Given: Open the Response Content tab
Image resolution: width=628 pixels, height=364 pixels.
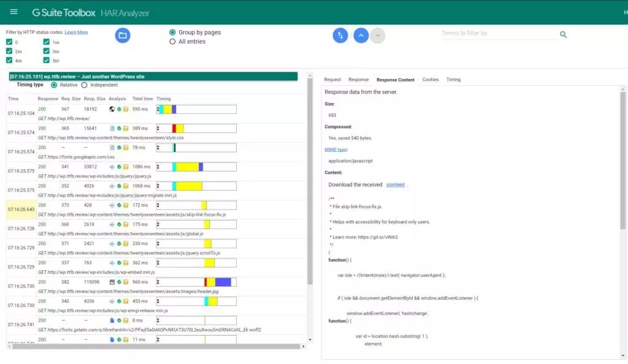Looking at the screenshot, I should tap(396, 80).
